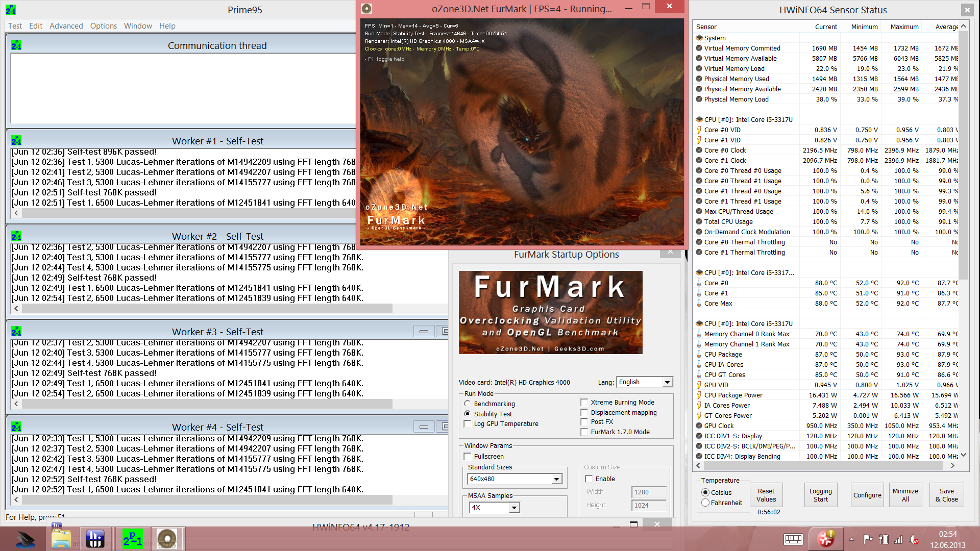Viewport: 980px width, 551px height.
Task: Click the up arrow of HWiNFO sensor list scrollbar
Action: (963, 26)
